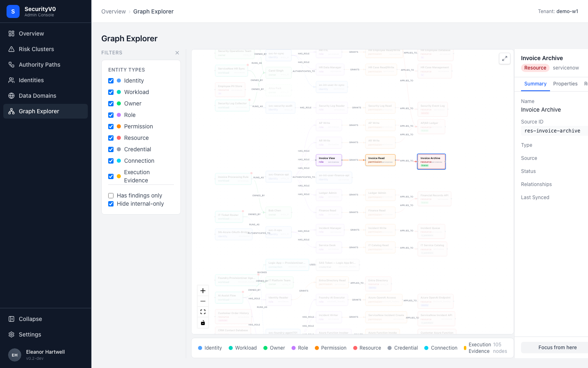
Task: Enable the Has findings only filter
Action: tap(111, 195)
